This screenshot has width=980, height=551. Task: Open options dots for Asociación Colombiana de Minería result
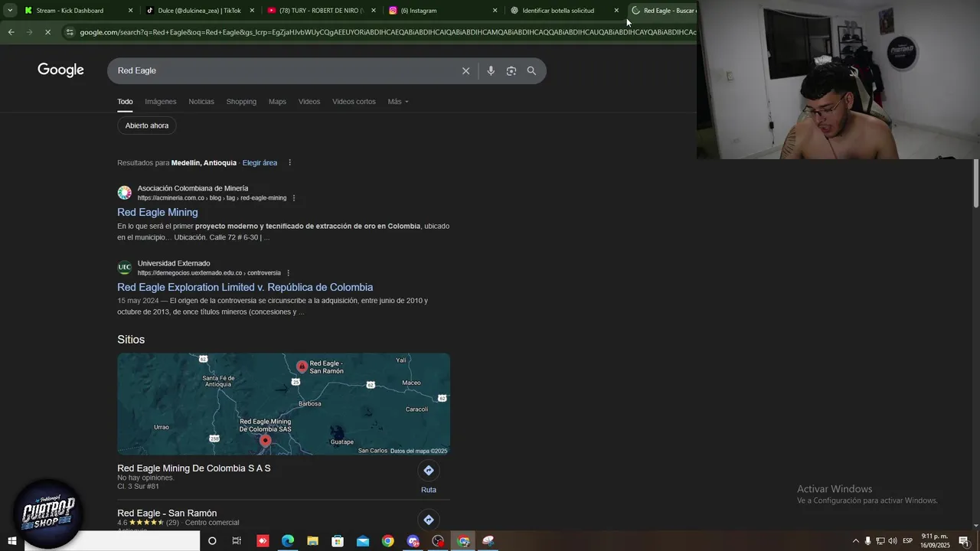click(x=294, y=198)
